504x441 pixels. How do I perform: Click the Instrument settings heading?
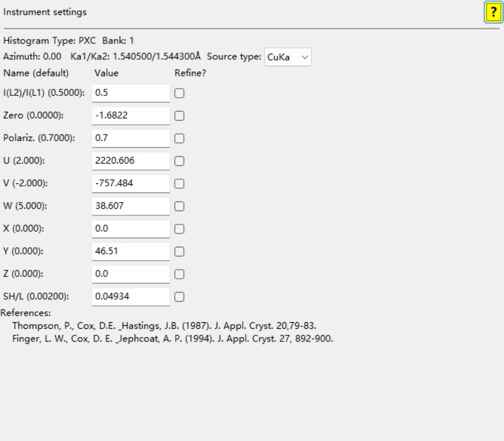[45, 12]
